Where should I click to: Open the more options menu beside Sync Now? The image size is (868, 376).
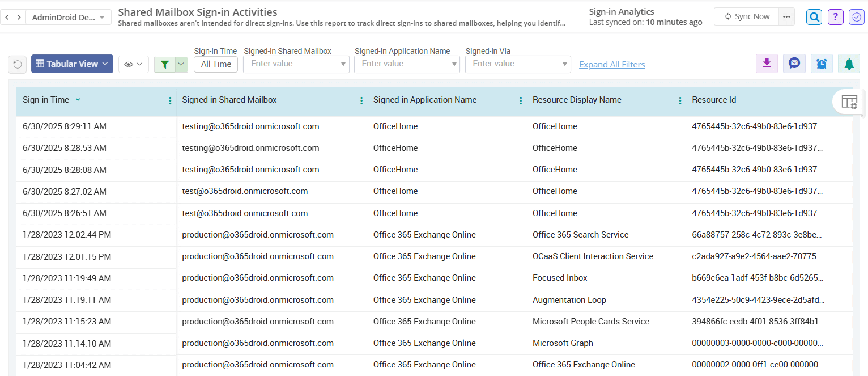786,16
